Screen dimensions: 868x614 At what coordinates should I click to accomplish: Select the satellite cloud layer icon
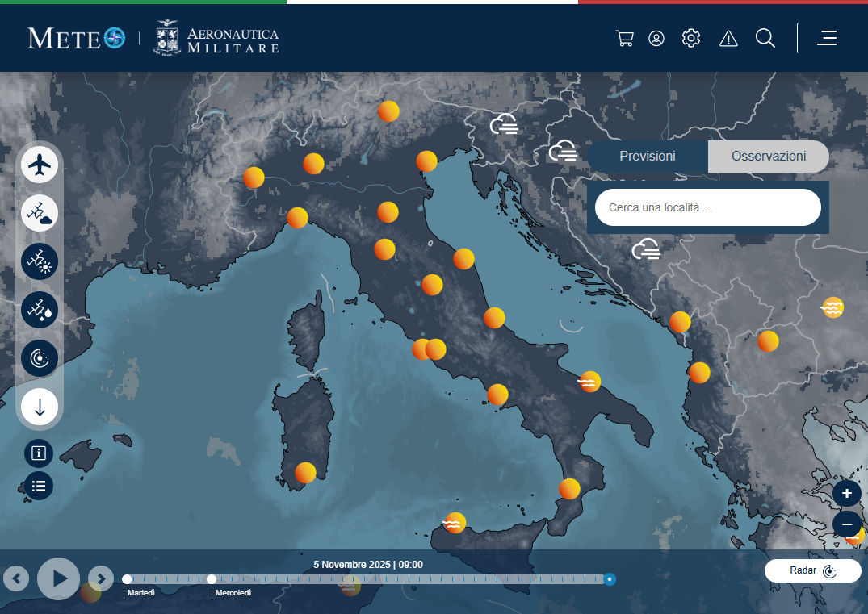(x=40, y=214)
